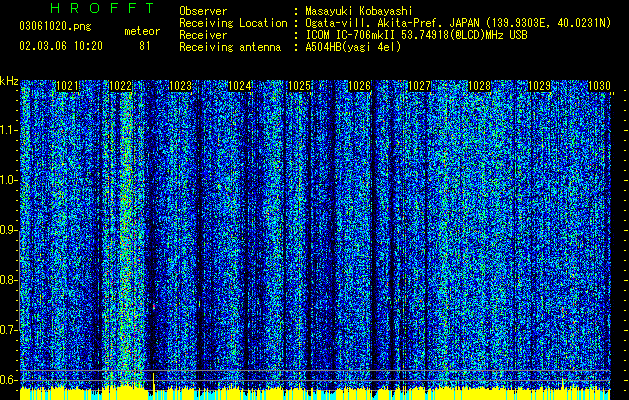The width and height of the screenshot is (629, 400).
Task: Click the Receiving antenna field label
Action: [x=230, y=47]
